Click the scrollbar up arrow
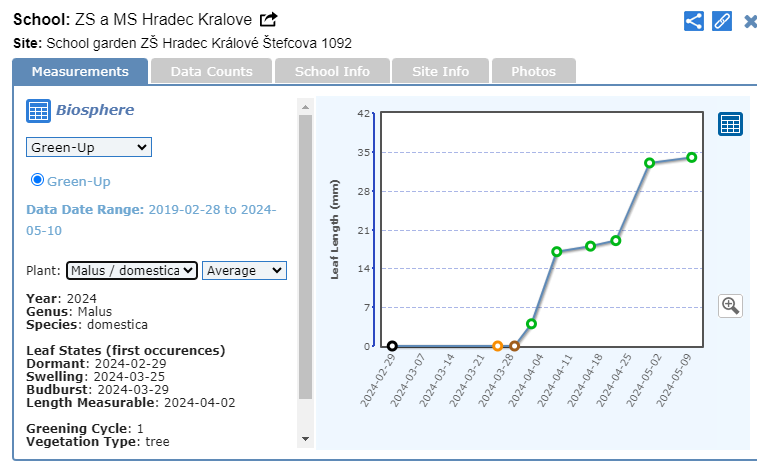Screen dimensions: 757x465 click(x=305, y=105)
